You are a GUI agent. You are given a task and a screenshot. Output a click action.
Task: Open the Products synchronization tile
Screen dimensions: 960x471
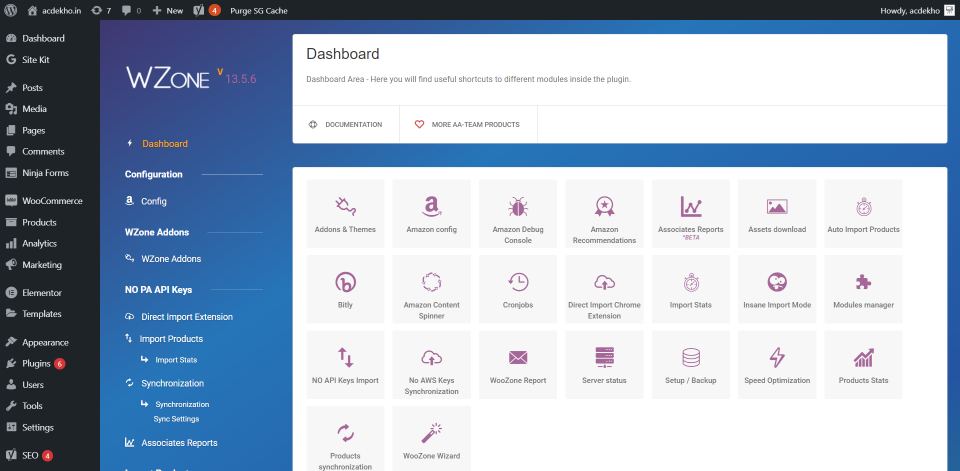[345, 439]
